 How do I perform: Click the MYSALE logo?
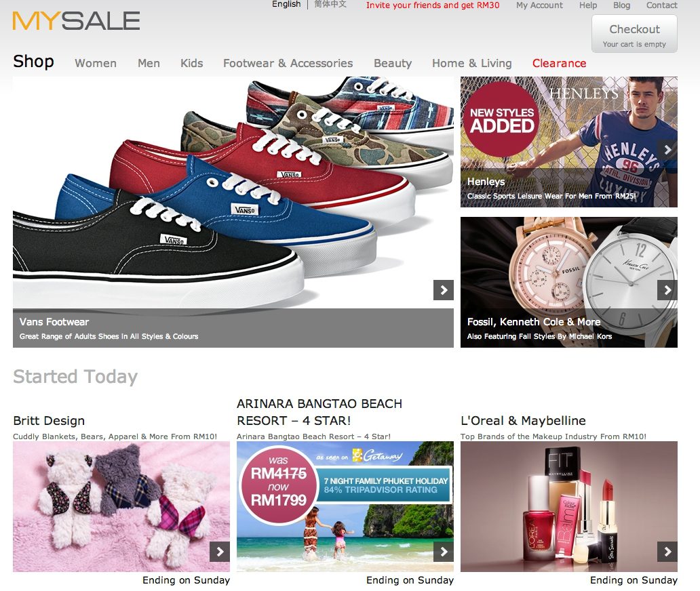(77, 21)
